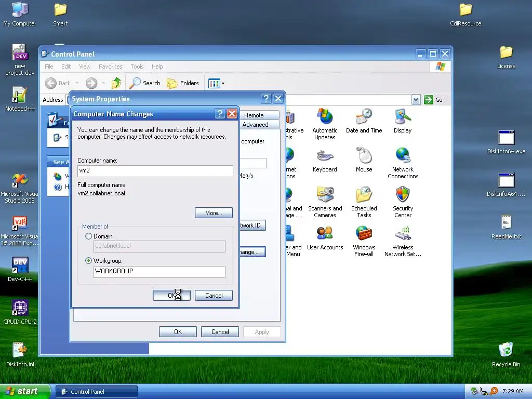Open the Favorites menu

click(110, 66)
